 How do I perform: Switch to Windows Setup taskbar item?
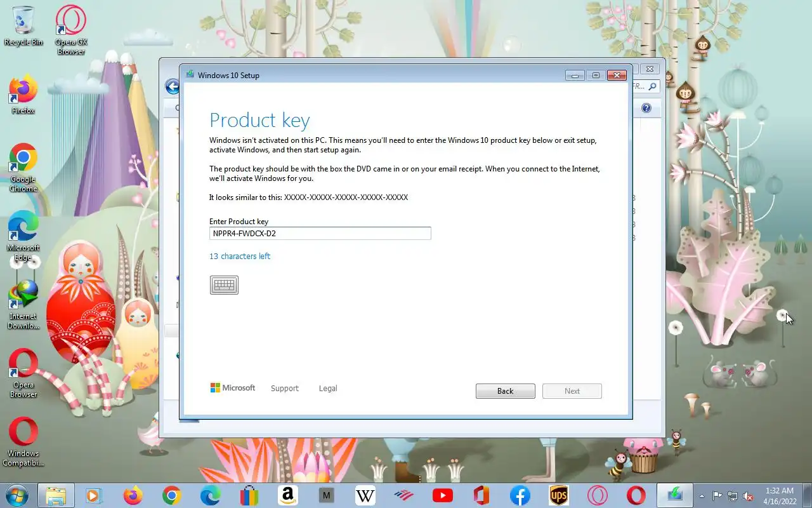pyautogui.click(x=674, y=495)
